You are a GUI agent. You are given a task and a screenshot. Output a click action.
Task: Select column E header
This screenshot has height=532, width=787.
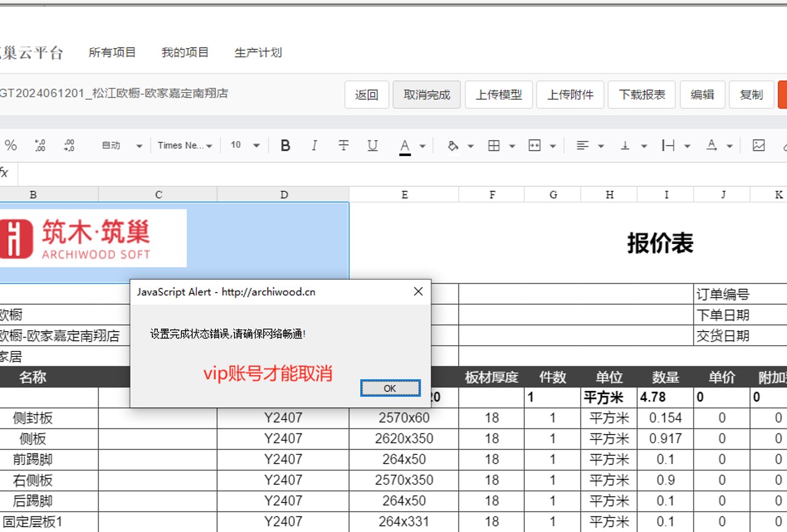(x=404, y=194)
